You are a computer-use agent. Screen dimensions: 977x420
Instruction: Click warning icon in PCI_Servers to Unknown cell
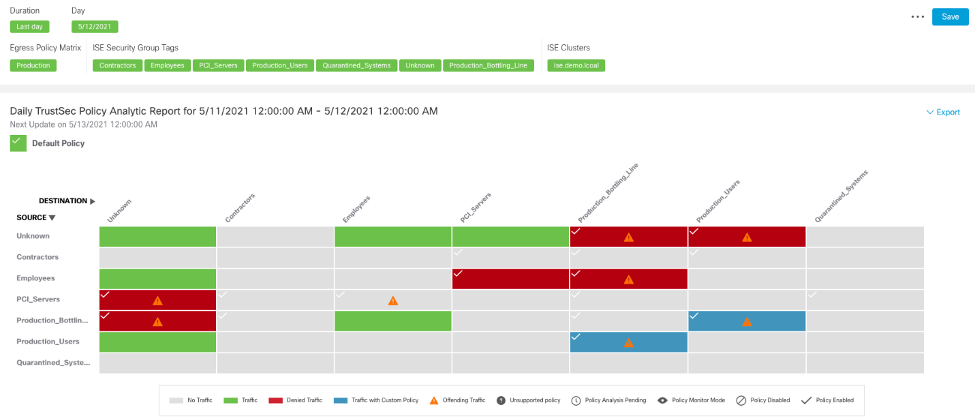pyautogui.click(x=158, y=300)
